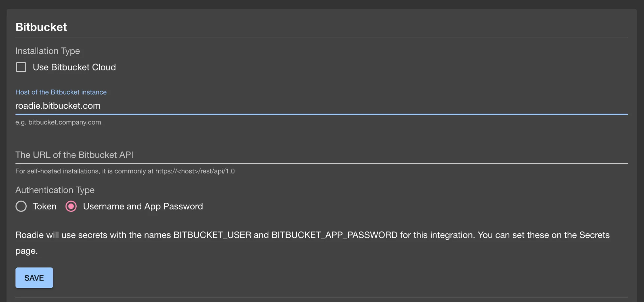
Task: Click the blue underline beneath the host field
Action: (321, 114)
